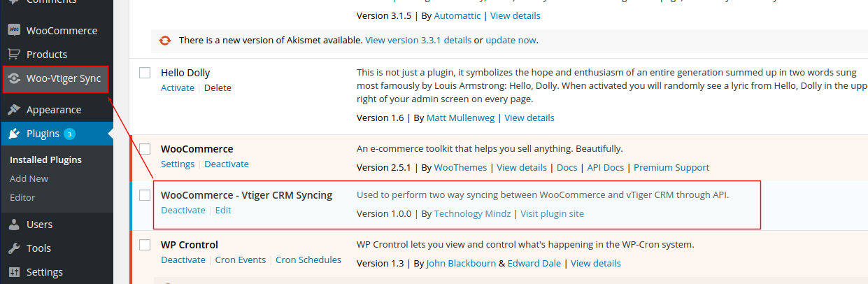Click the WooCommerce plugin title text
The height and width of the screenshot is (284, 868).
point(197,149)
